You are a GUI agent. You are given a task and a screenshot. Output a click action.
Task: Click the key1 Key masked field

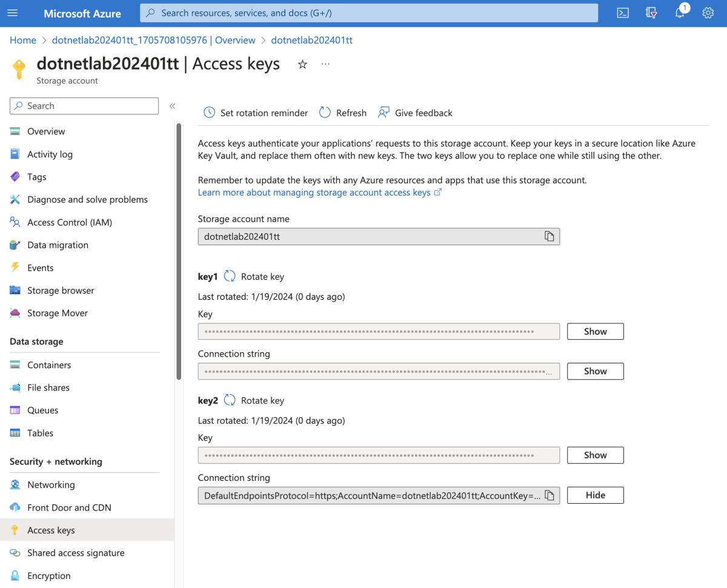pos(379,332)
